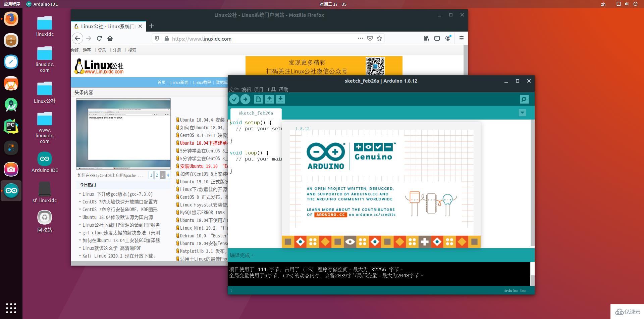Screen dimensions: 644x319
Task: Open the 回收站 trash desktop icon
Action: click(45, 222)
